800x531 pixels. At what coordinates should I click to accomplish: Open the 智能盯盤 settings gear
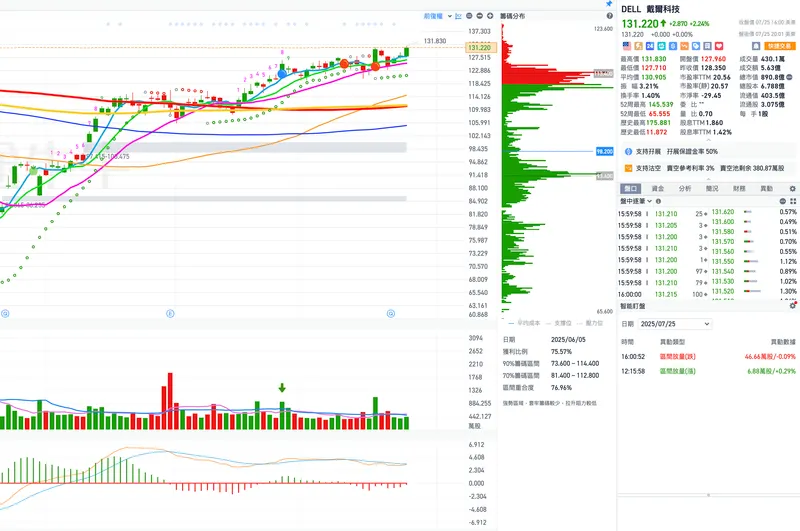(x=793, y=306)
